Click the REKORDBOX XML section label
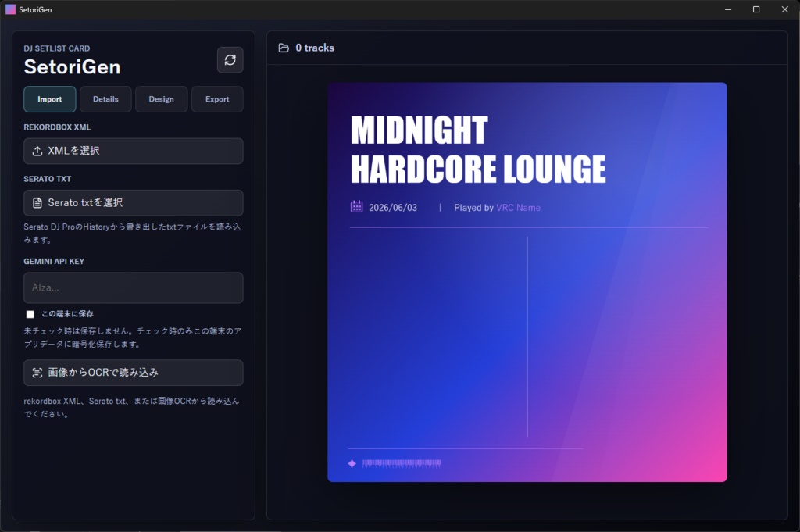The width and height of the screenshot is (800, 532). coord(57,127)
